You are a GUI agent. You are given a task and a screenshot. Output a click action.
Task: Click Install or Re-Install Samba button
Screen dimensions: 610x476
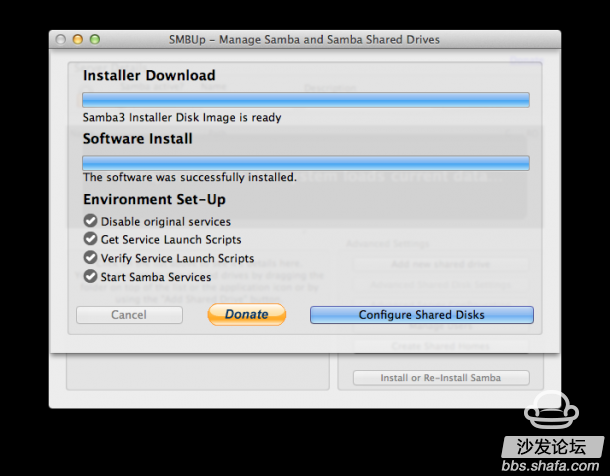[441, 378]
